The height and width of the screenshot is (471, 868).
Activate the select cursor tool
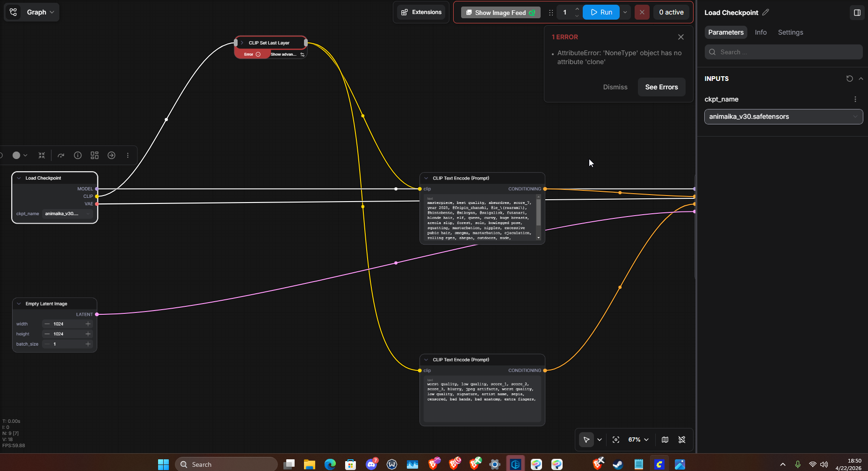click(586, 440)
